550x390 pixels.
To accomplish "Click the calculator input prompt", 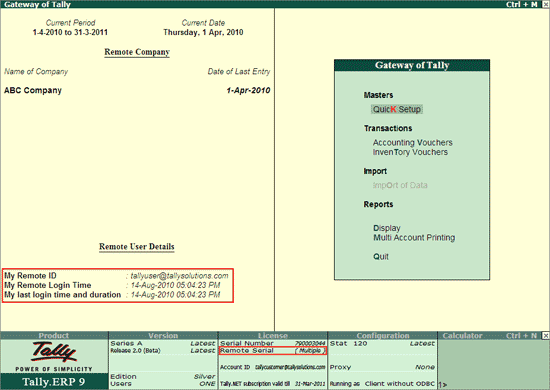I will tap(443, 385).
